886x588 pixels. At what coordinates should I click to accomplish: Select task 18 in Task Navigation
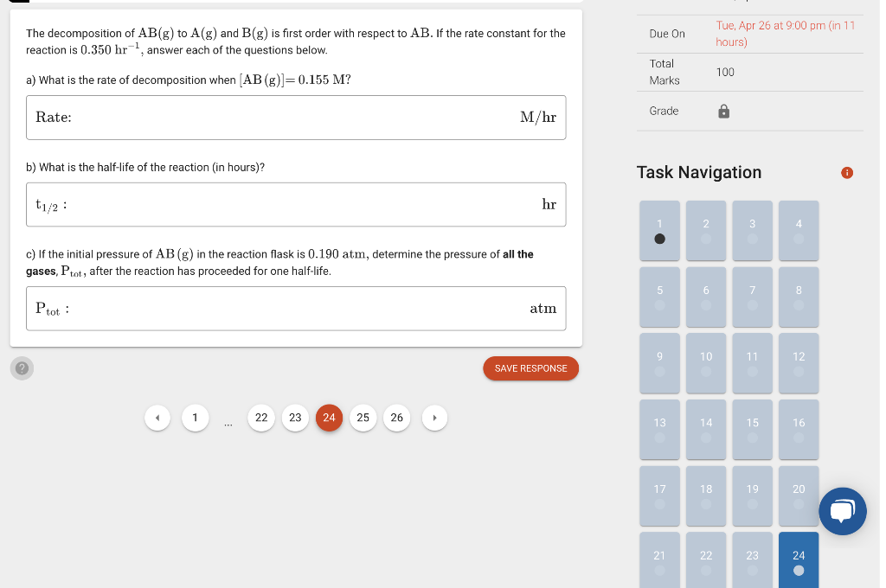click(706, 496)
